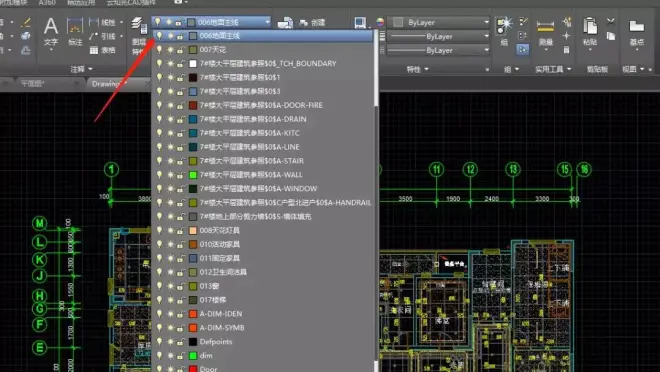Click the layer list vertical scrollbar

376,201
